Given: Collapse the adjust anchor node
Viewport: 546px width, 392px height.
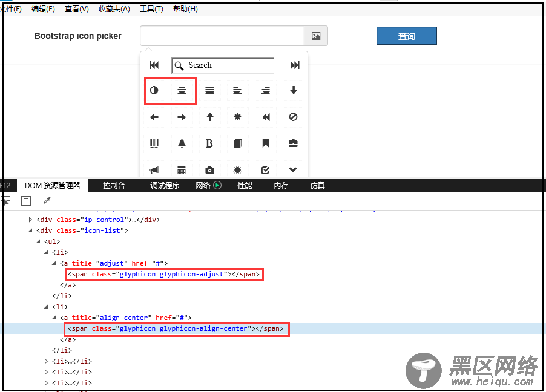Looking at the screenshot, I should click(54, 263).
